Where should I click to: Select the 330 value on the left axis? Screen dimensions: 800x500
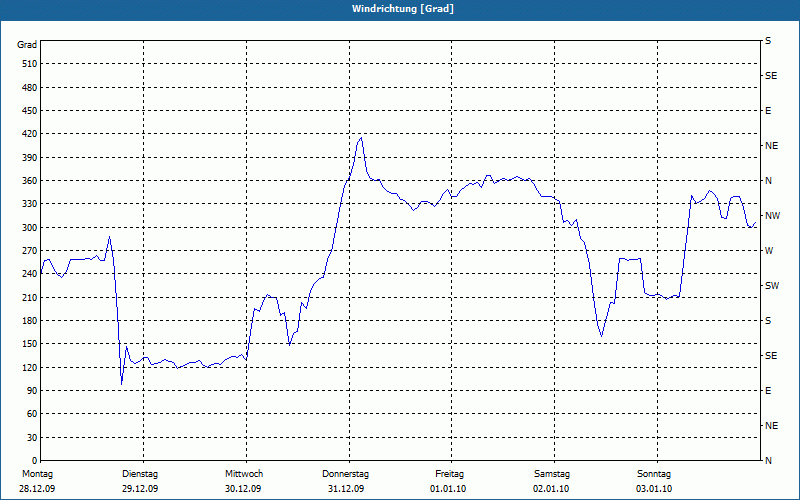29,204
